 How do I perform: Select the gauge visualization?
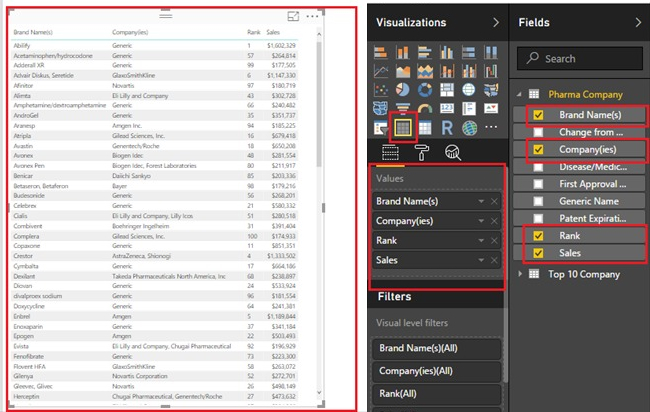(424, 109)
